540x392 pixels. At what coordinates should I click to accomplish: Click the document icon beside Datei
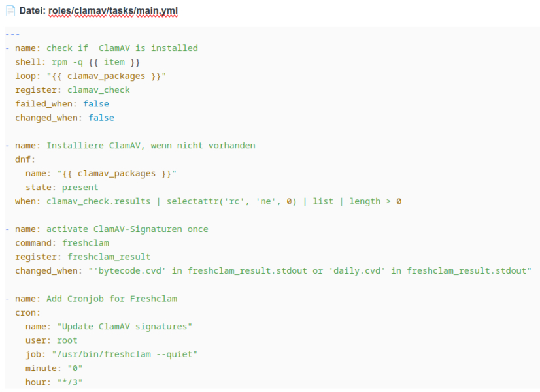10,12
